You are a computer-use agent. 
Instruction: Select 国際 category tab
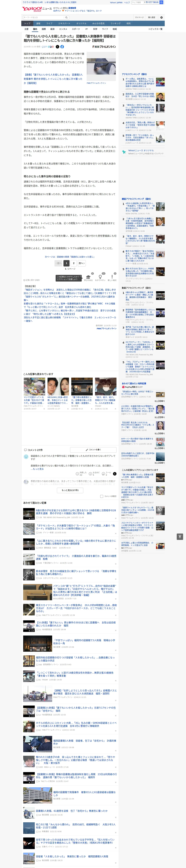pos(44,29)
